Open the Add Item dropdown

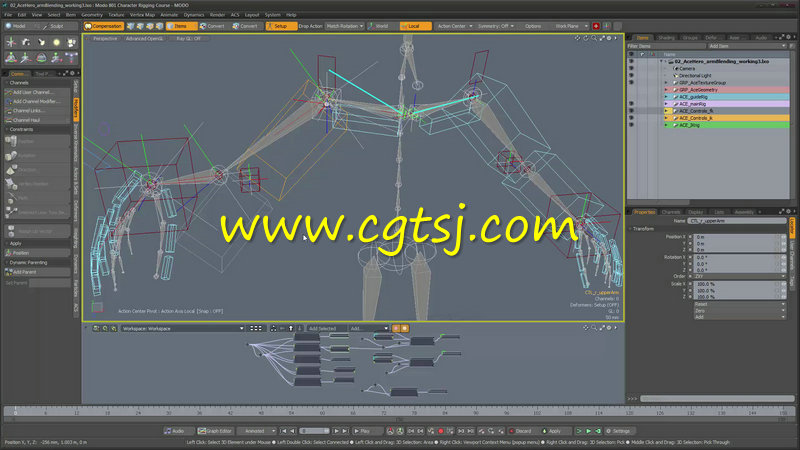click(746, 46)
